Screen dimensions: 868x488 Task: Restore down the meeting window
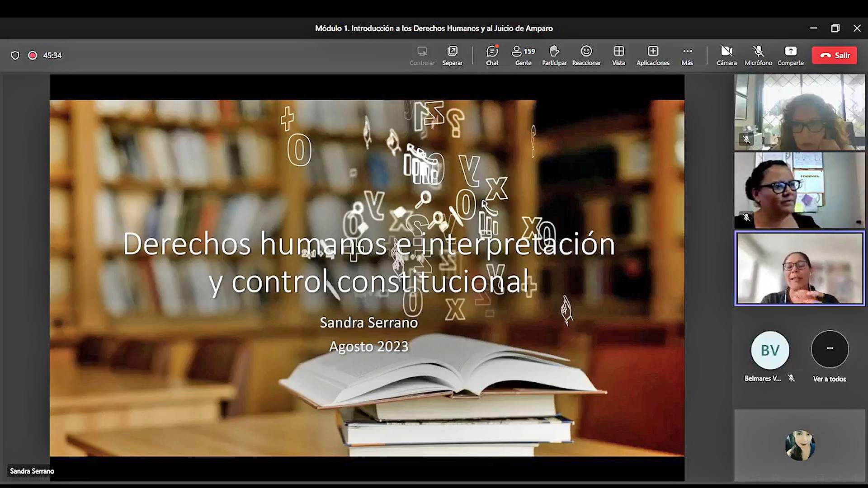pyautogui.click(x=835, y=28)
